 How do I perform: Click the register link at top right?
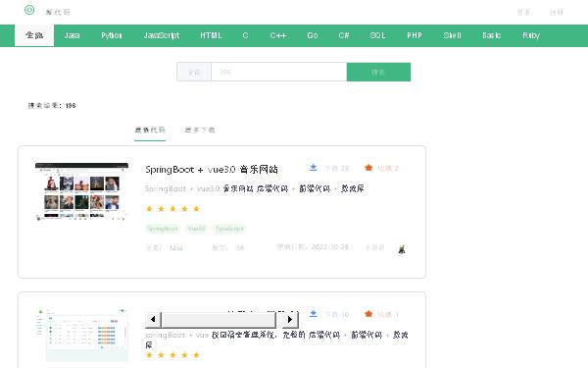557,12
